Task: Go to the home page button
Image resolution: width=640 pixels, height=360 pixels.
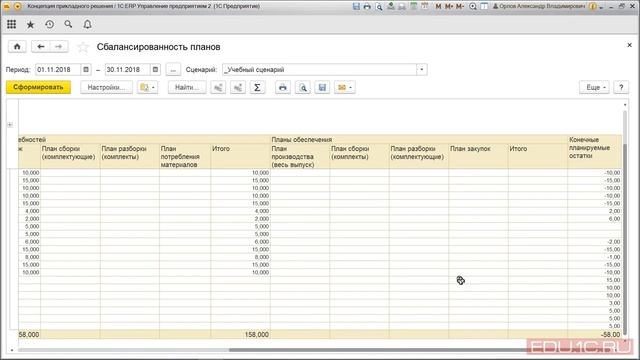Action: (17, 47)
